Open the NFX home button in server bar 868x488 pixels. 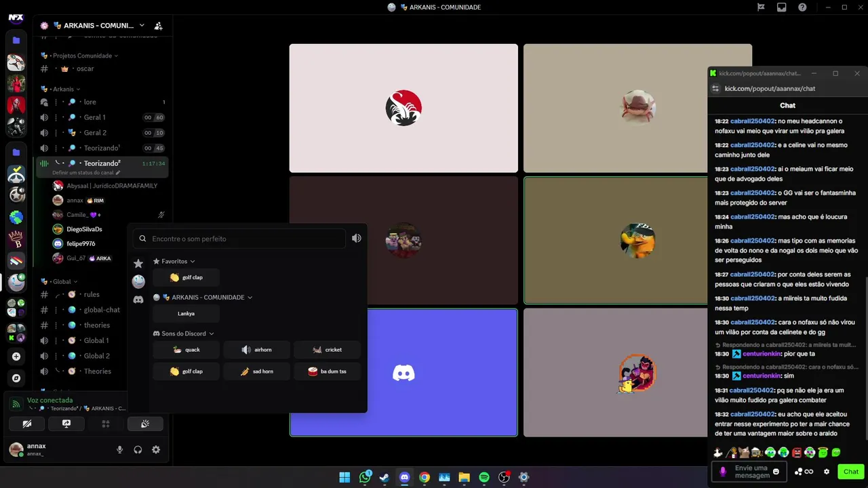[x=16, y=18]
